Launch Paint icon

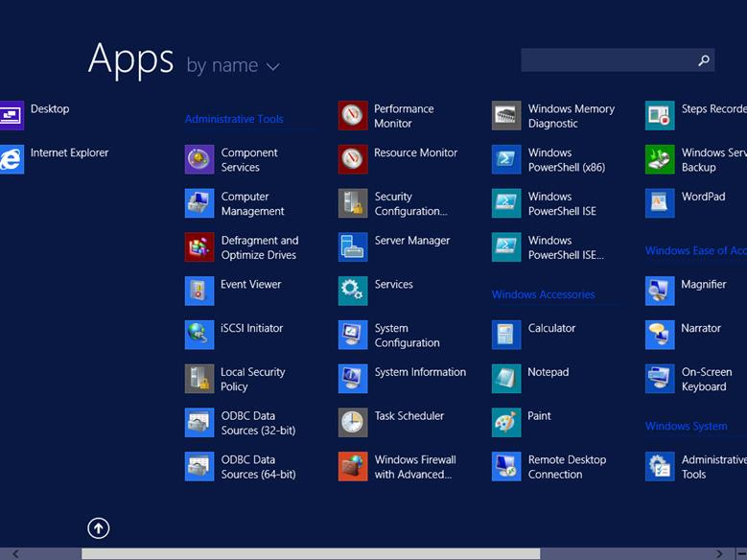click(x=506, y=422)
